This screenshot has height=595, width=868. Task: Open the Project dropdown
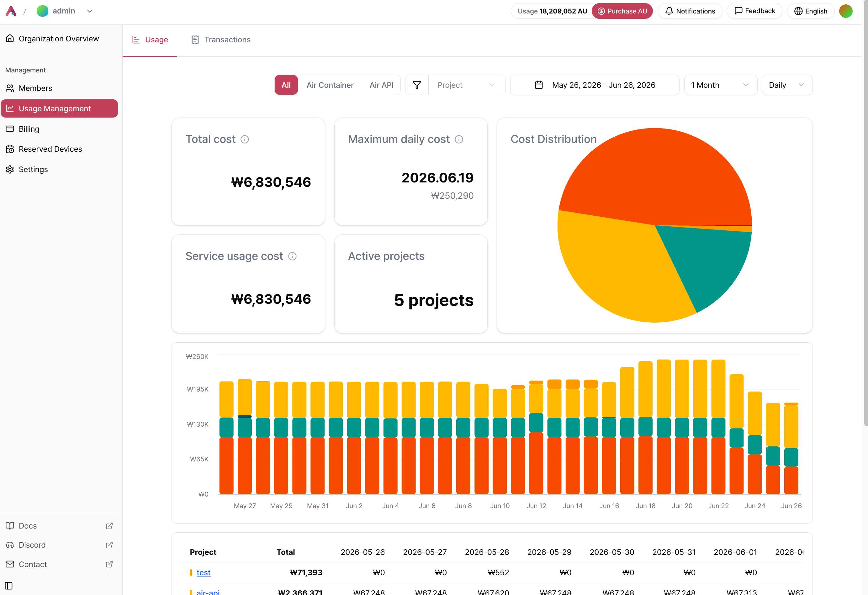(467, 85)
